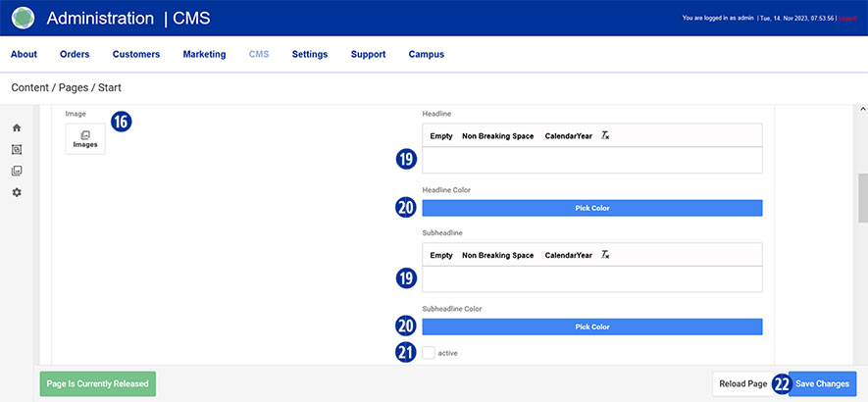The height and width of the screenshot is (402, 868).
Task: Click the second sidebar icon below home
Action: (17, 149)
